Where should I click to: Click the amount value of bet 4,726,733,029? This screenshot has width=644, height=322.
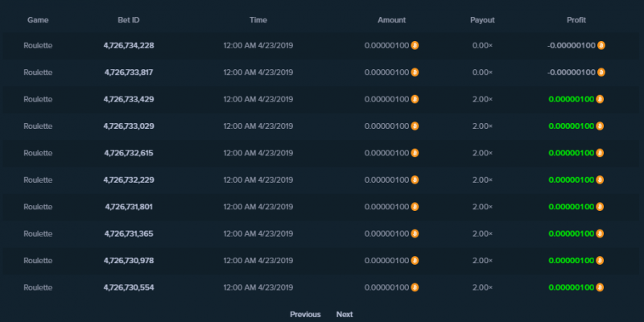pos(387,126)
